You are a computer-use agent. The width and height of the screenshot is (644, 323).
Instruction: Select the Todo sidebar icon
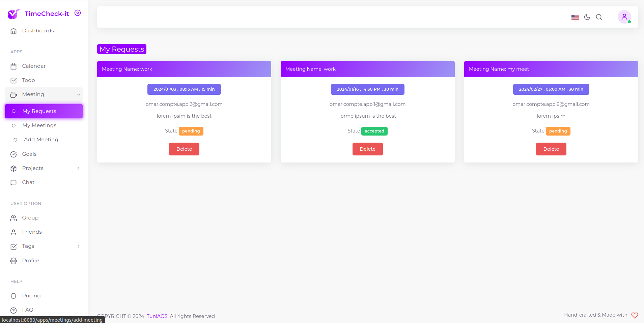pyautogui.click(x=13, y=80)
